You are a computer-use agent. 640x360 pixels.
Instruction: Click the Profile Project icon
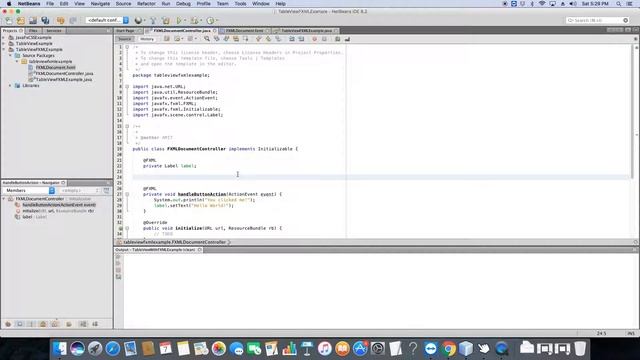pos(210,20)
